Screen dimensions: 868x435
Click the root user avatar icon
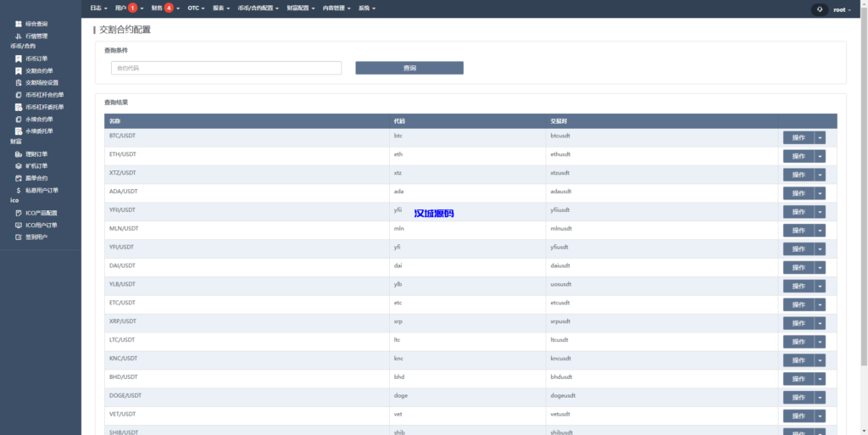coord(819,9)
